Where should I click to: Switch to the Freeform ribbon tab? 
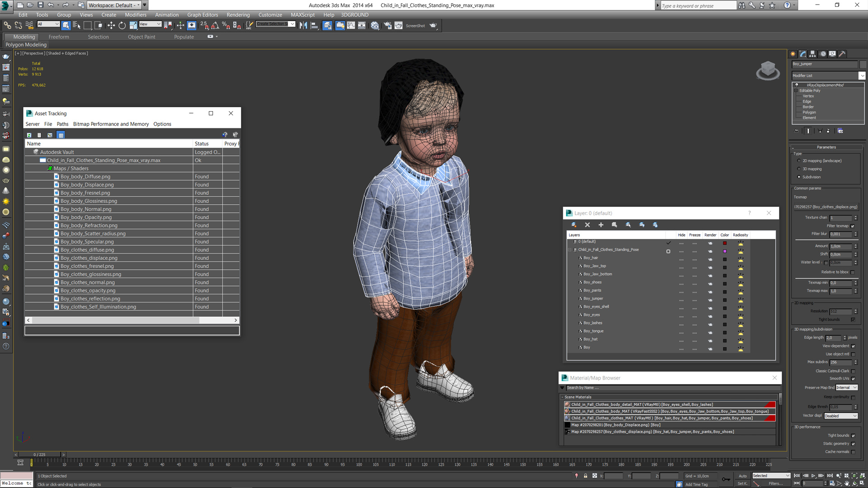(x=59, y=37)
